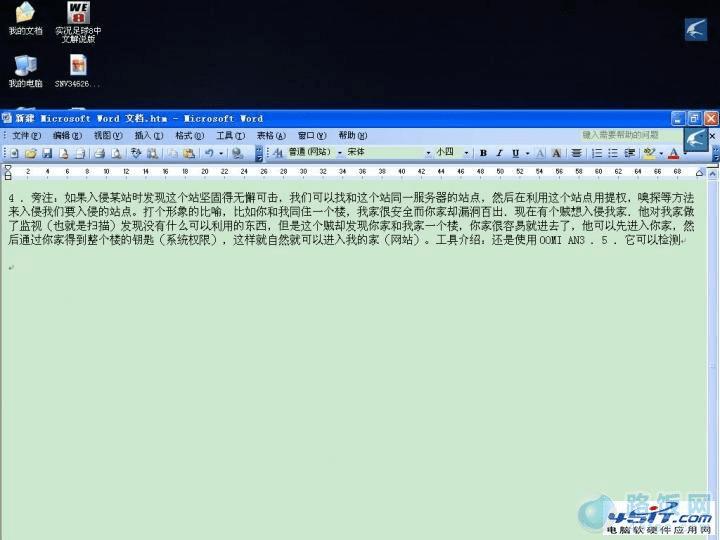Click the text '它可以检测' at paragraph end
720x540 pixels.
(x=652, y=239)
